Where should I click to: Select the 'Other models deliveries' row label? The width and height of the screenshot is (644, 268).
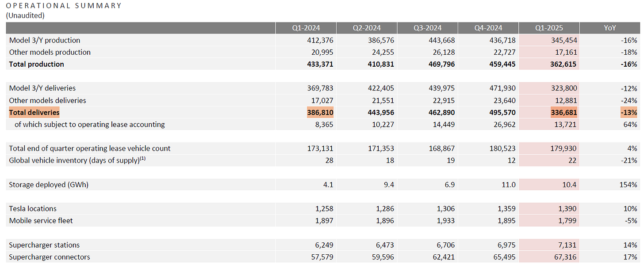coord(47,100)
